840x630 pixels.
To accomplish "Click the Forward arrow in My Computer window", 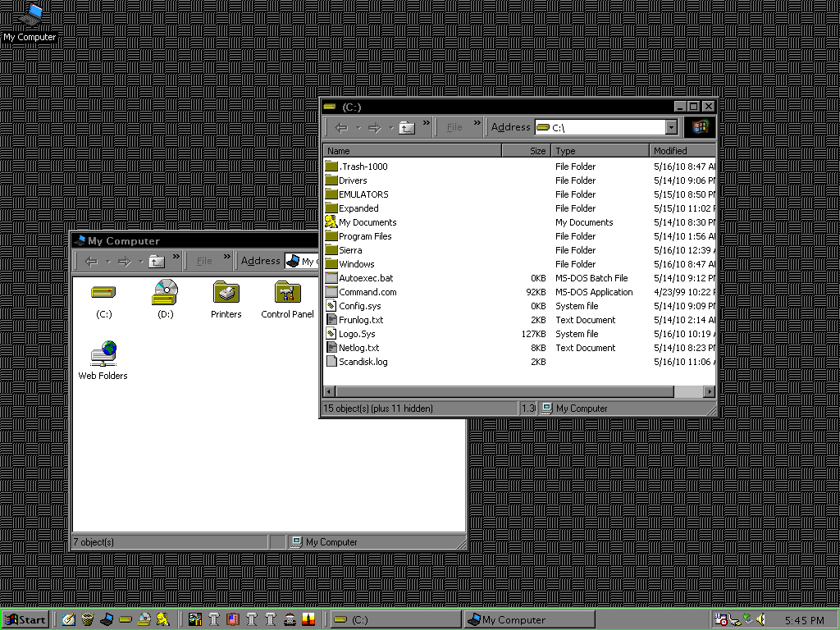I will [125, 262].
